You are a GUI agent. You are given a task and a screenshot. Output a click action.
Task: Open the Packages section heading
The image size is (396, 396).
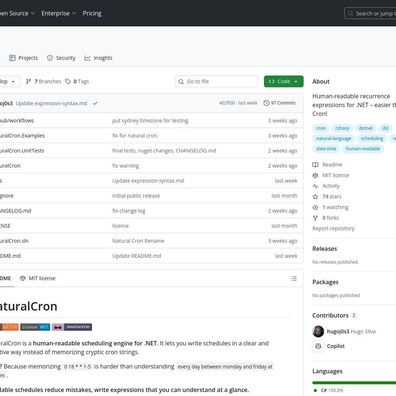325,282
